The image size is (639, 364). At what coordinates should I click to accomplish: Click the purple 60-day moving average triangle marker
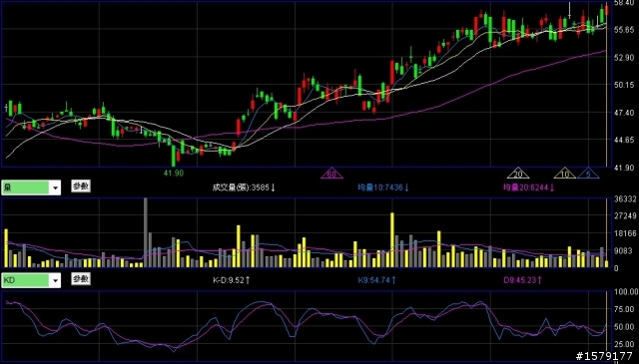[331, 174]
